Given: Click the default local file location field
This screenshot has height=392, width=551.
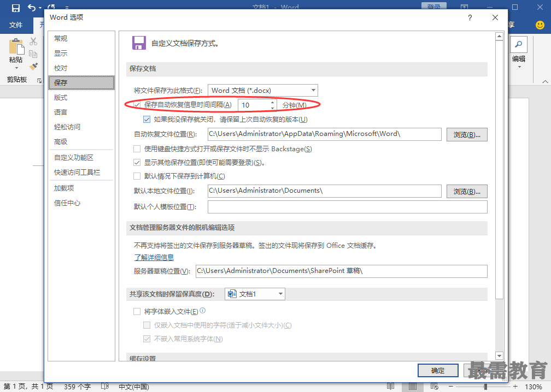Looking at the screenshot, I should tap(325, 191).
